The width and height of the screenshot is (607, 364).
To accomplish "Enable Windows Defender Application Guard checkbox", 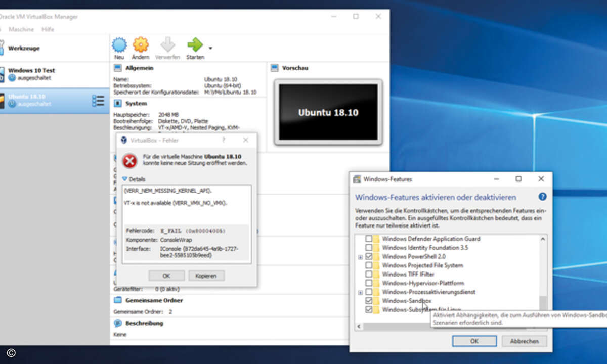I will [368, 239].
